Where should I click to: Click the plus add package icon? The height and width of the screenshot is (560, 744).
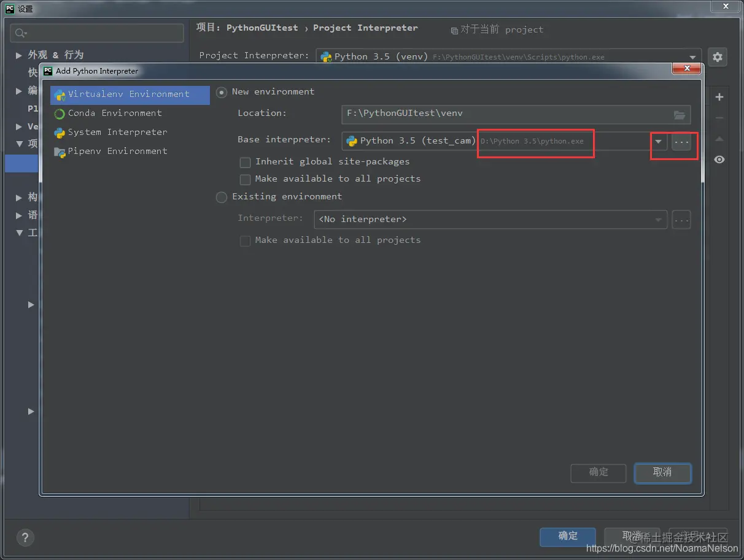[719, 97]
